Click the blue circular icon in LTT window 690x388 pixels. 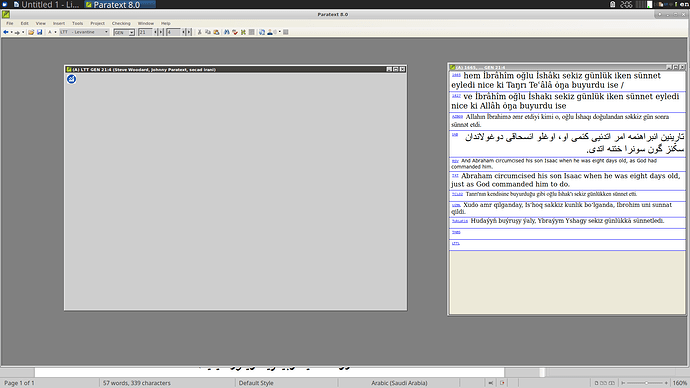tap(71, 79)
